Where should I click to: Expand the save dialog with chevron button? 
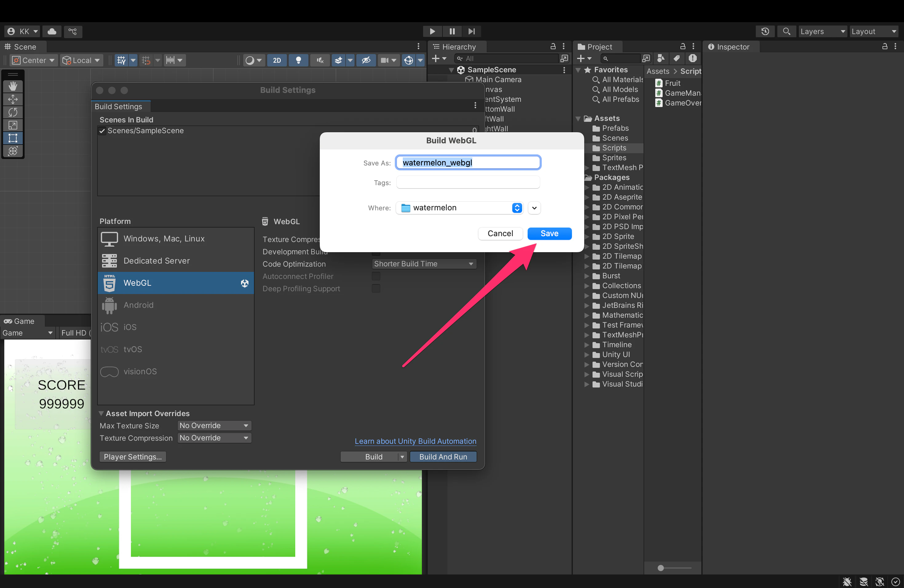[x=534, y=208]
